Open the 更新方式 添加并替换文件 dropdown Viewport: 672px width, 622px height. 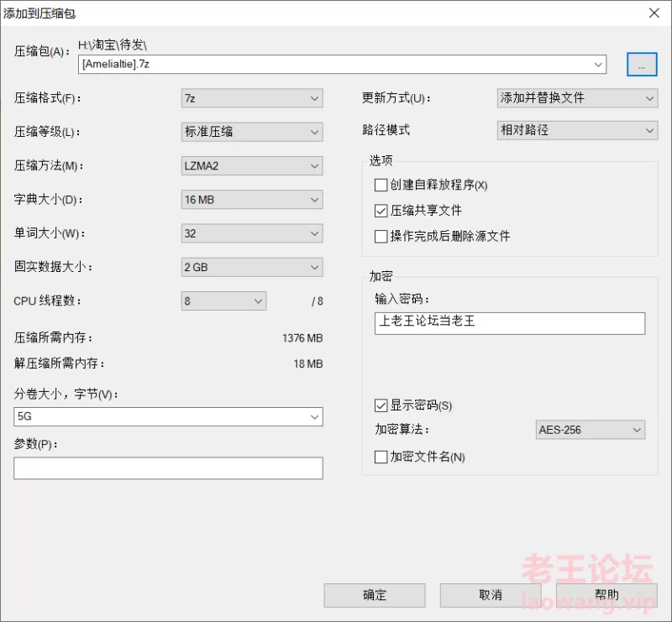pyautogui.click(x=577, y=98)
